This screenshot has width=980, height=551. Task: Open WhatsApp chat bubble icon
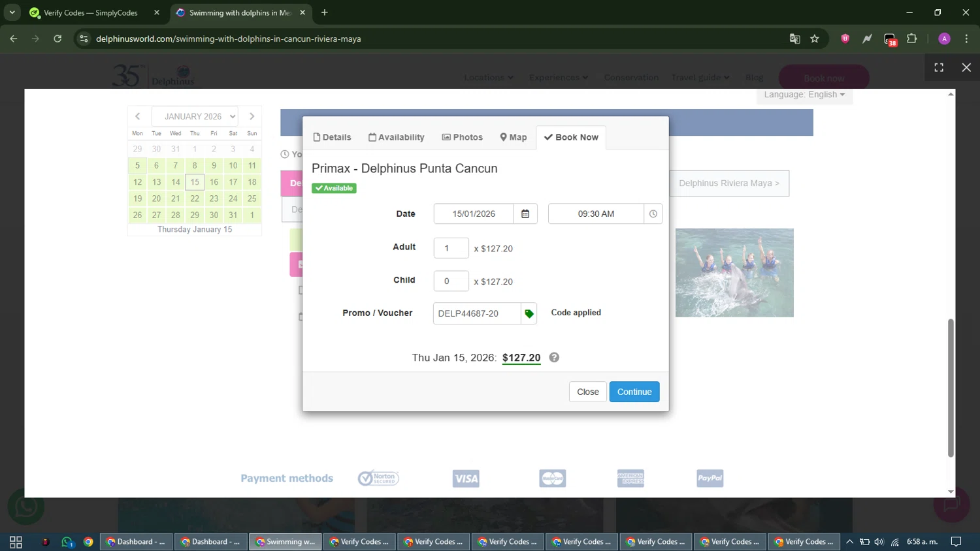(x=26, y=507)
